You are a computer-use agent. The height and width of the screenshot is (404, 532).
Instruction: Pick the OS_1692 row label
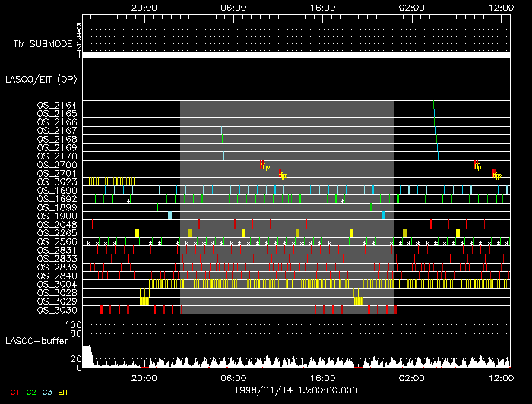click(x=57, y=199)
